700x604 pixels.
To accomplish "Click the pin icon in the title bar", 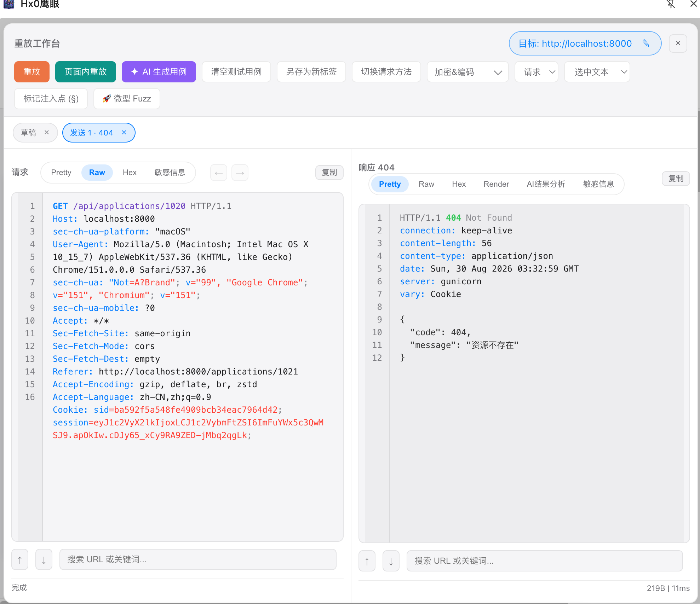I will point(670,4).
